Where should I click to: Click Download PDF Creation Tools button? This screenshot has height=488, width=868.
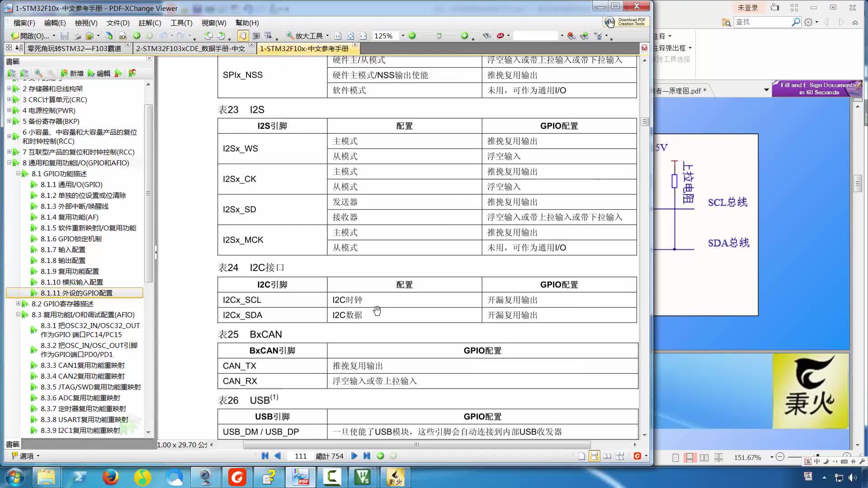(x=626, y=22)
